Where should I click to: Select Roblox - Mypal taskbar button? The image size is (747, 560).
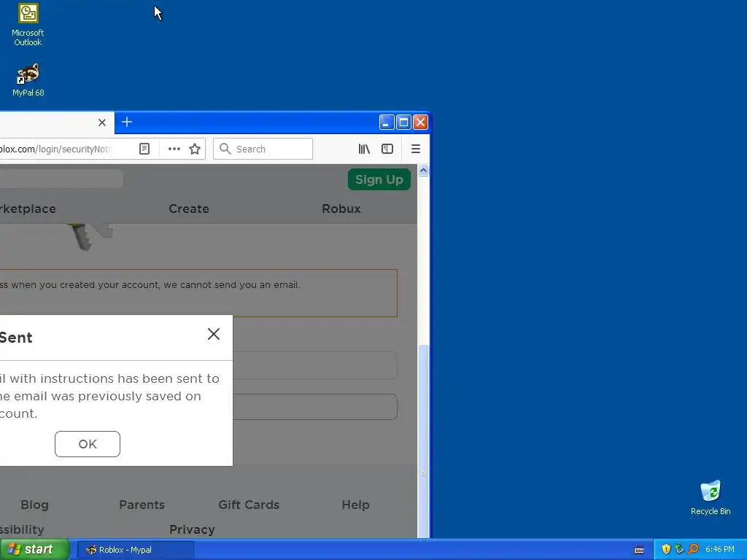tap(136, 550)
